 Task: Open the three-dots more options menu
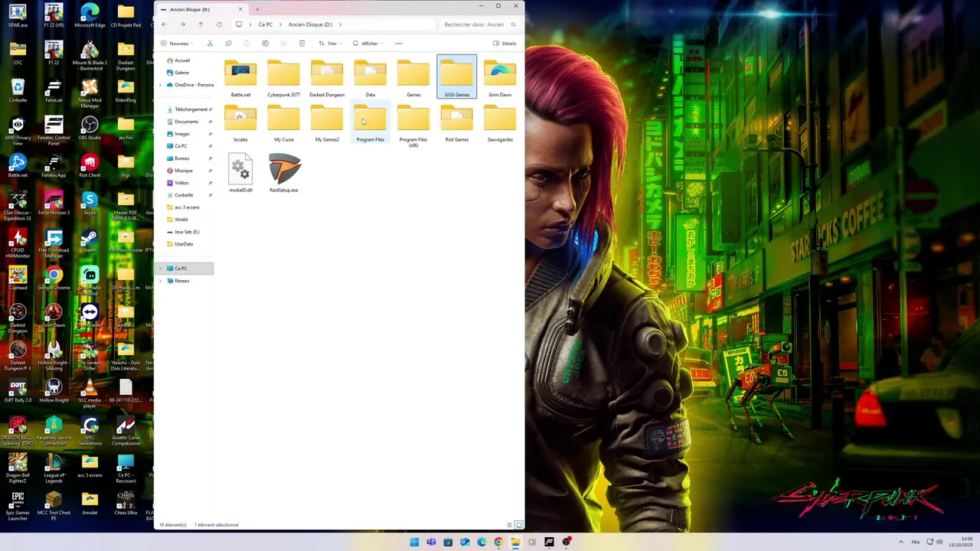398,44
